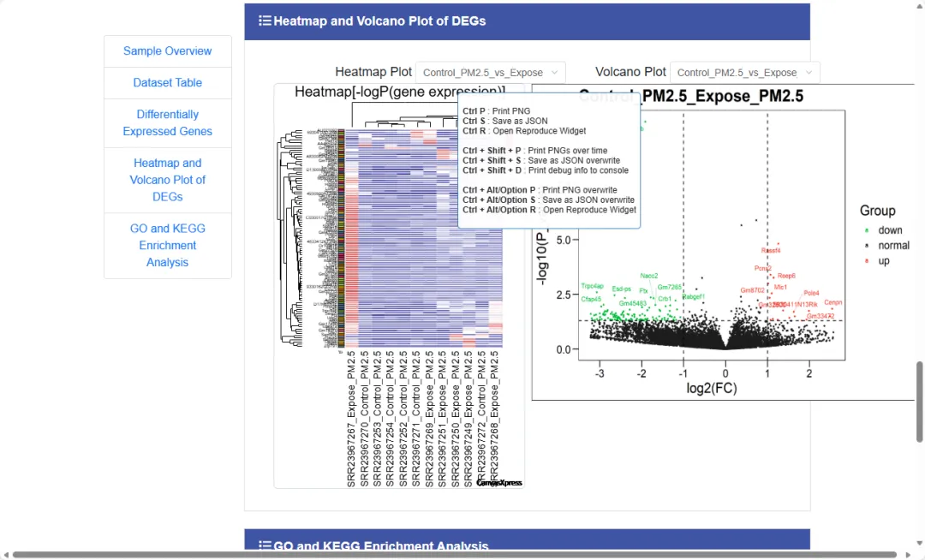Select Differentially Expressed Genes sidebar item
Screen dimensions: 925x560
168,122
